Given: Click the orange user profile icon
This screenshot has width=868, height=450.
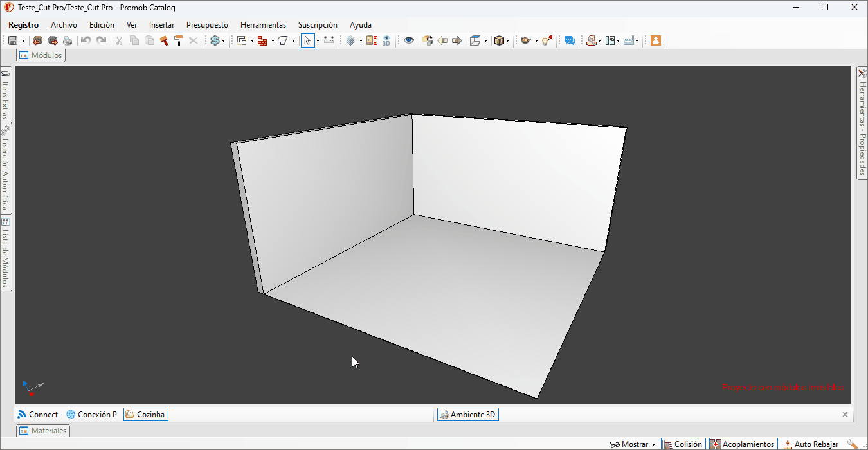Looking at the screenshot, I should coord(655,40).
